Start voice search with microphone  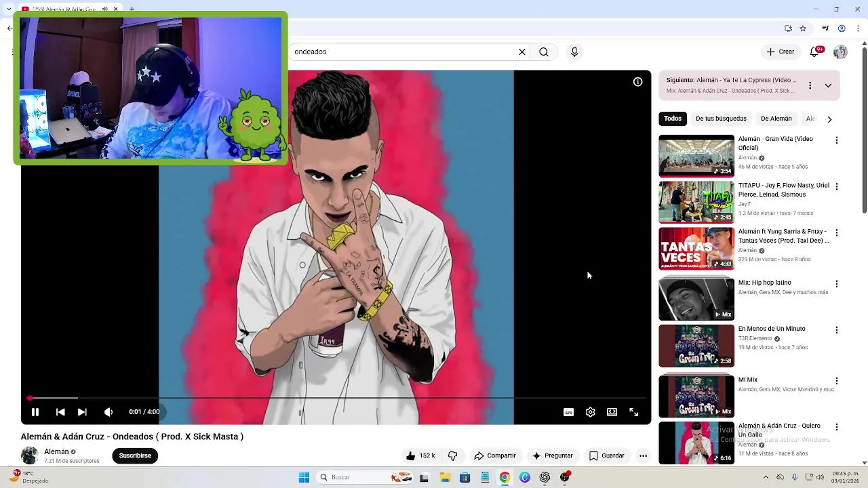pos(574,52)
